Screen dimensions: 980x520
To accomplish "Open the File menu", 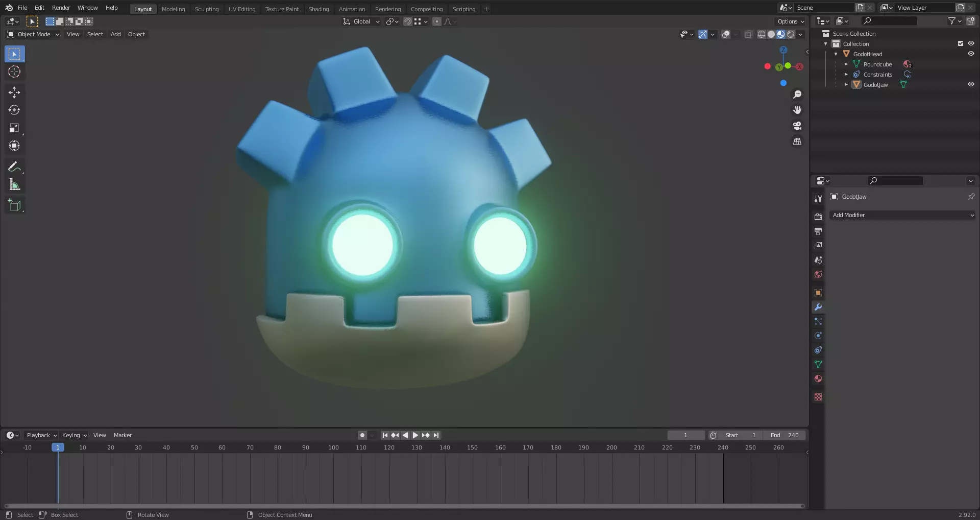I will pyautogui.click(x=22, y=8).
